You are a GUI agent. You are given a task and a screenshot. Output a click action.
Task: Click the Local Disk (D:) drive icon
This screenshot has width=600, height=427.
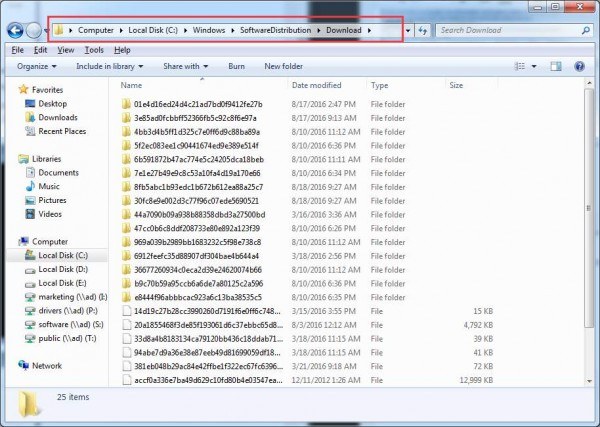coord(30,270)
